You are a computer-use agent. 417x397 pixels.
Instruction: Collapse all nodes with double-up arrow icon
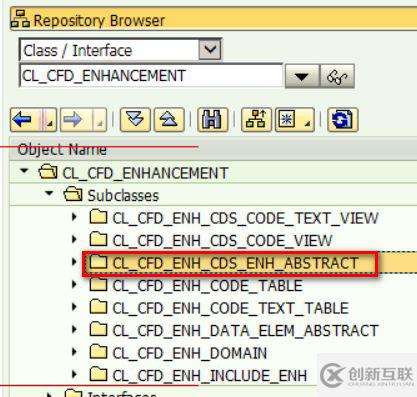[169, 120]
